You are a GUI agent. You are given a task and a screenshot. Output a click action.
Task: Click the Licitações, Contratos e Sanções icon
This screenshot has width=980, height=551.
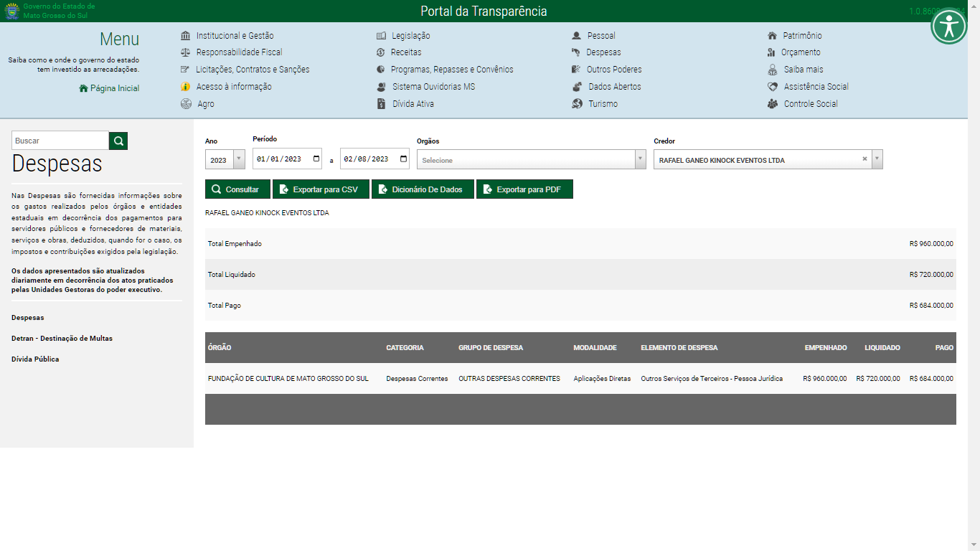pyautogui.click(x=186, y=70)
